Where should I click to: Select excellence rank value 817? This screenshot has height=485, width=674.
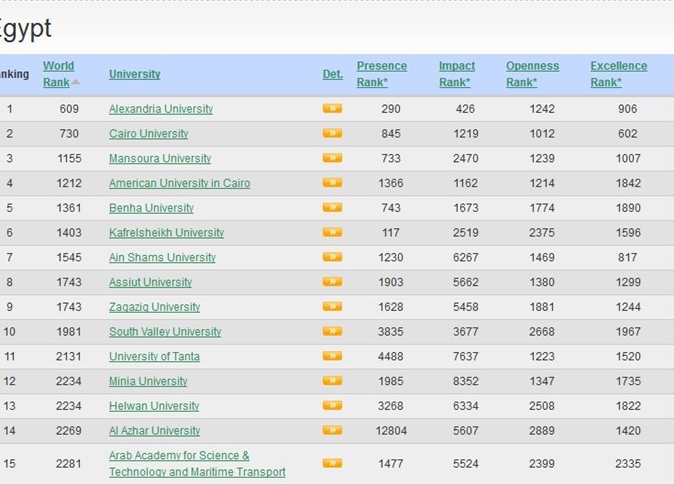pyautogui.click(x=628, y=257)
